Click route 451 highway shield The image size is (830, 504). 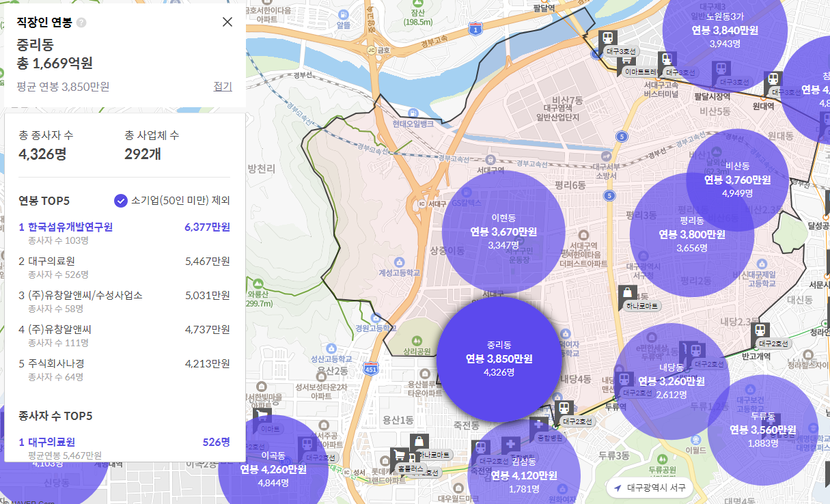tap(371, 367)
